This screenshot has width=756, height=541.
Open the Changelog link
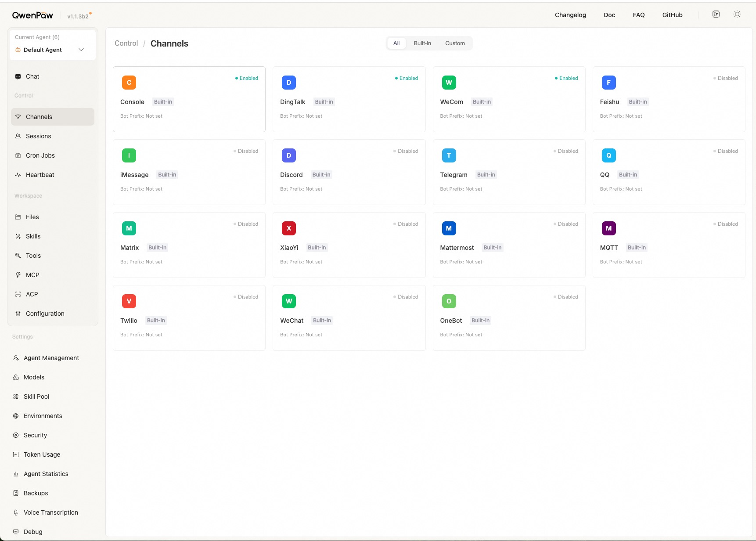570,15
